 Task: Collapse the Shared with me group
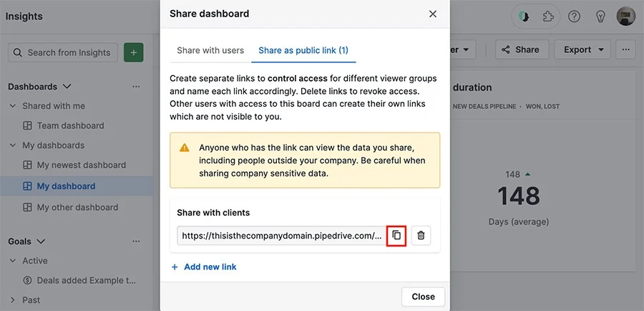[13, 106]
